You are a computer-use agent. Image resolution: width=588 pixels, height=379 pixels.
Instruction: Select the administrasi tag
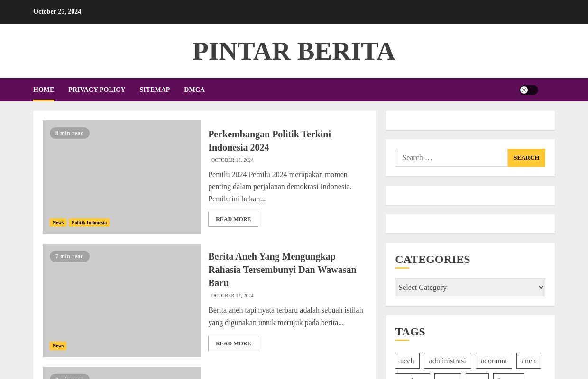(447, 361)
